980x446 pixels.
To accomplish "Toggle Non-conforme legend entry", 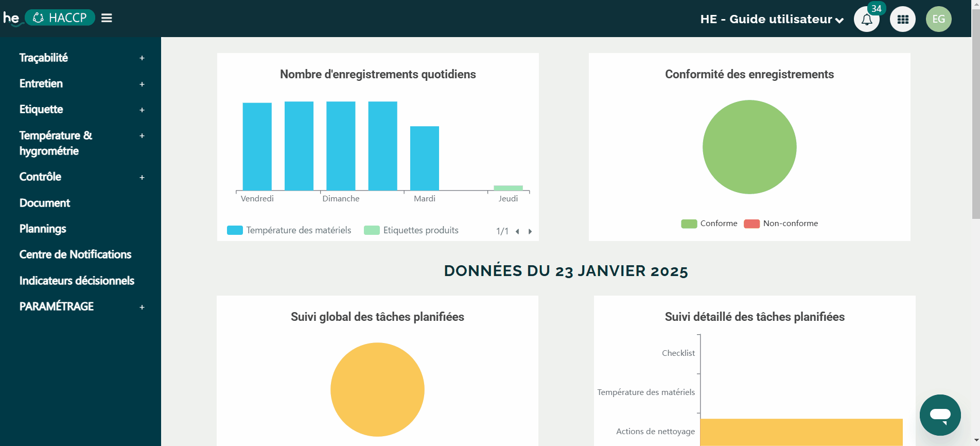I will point(781,224).
